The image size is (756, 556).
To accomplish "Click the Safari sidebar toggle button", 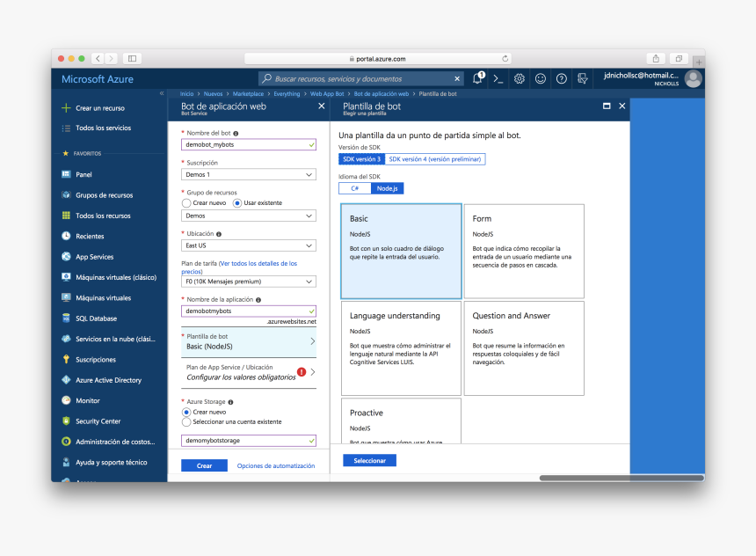I will 132,58.
